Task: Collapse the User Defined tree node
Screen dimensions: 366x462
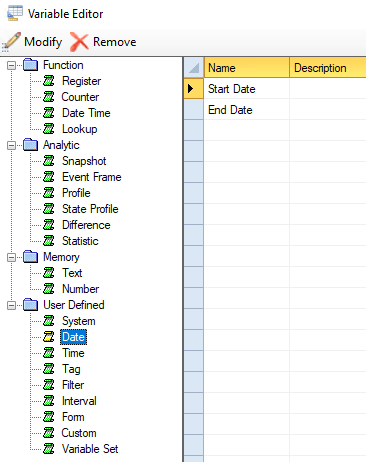Action: point(11,305)
